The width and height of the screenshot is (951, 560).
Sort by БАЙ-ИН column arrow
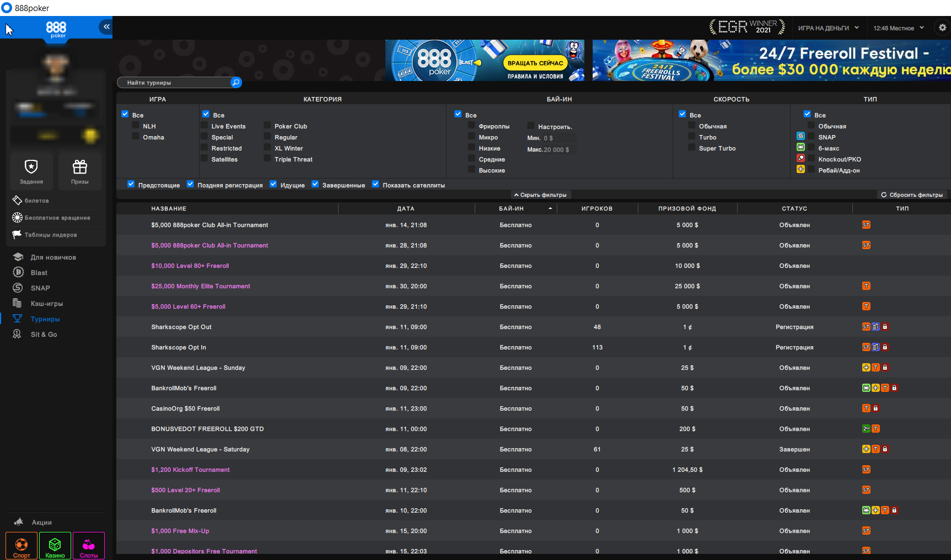point(550,208)
